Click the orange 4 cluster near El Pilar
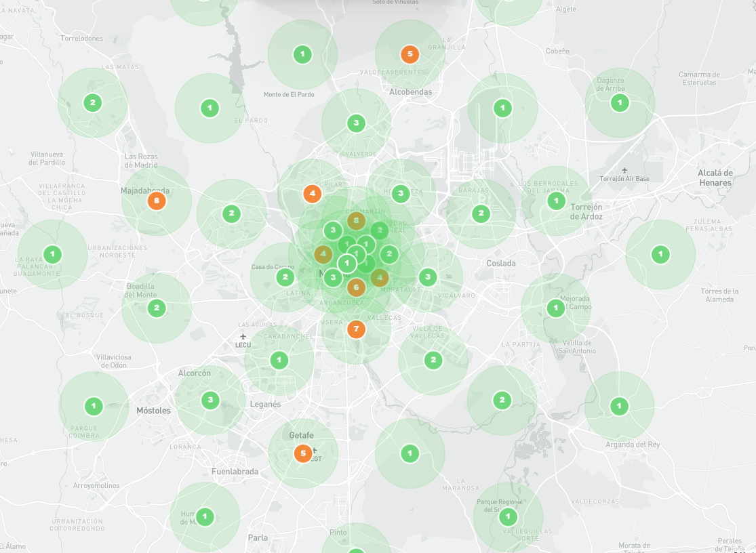Viewport: 756px width, 553px height. point(312,193)
